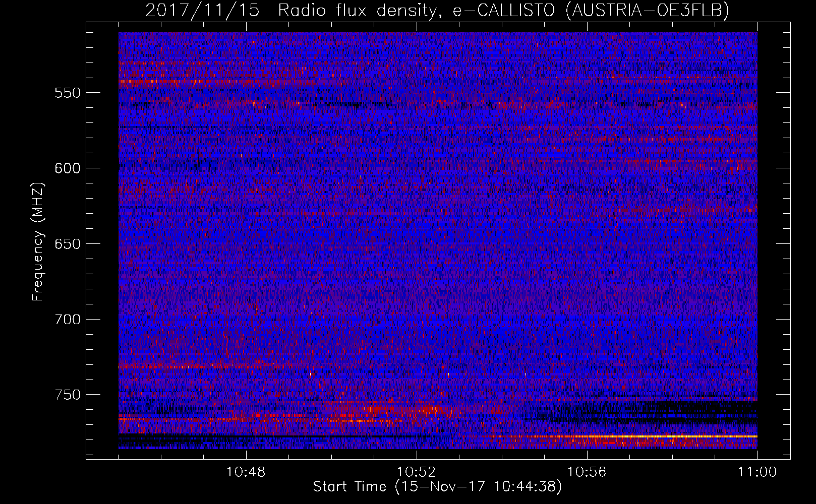Click the '11:00' time tick label
The image size is (816, 504).
tap(757, 472)
